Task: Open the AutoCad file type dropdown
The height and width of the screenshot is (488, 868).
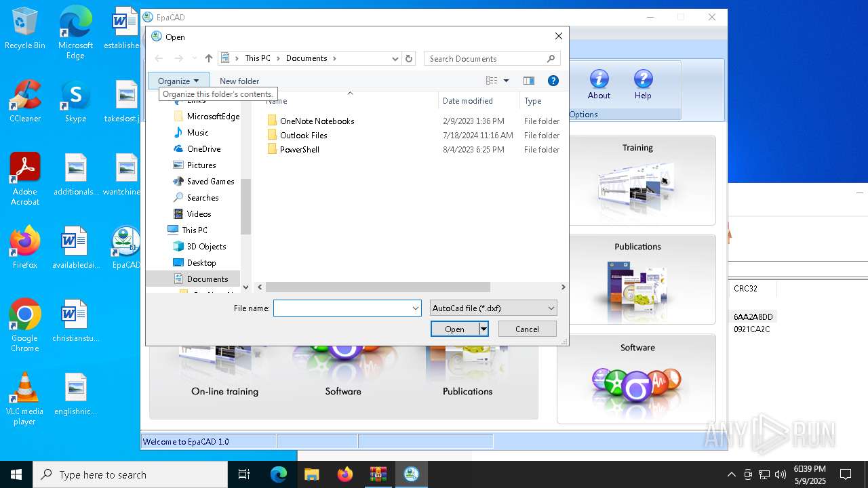Action: [x=493, y=308]
